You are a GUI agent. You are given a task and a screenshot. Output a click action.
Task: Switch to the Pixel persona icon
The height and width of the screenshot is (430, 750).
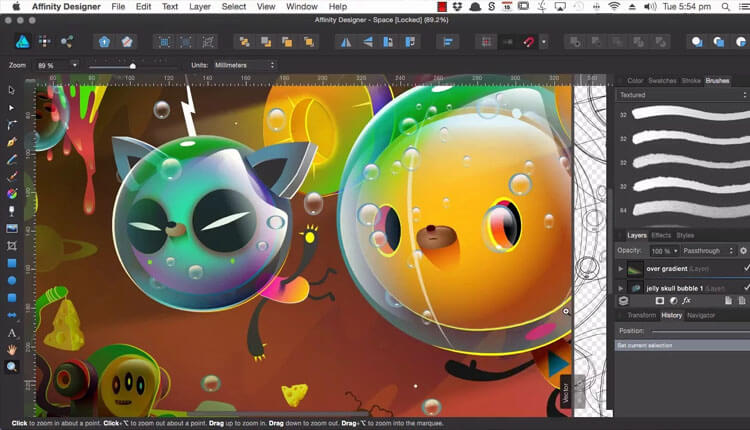click(x=44, y=42)
